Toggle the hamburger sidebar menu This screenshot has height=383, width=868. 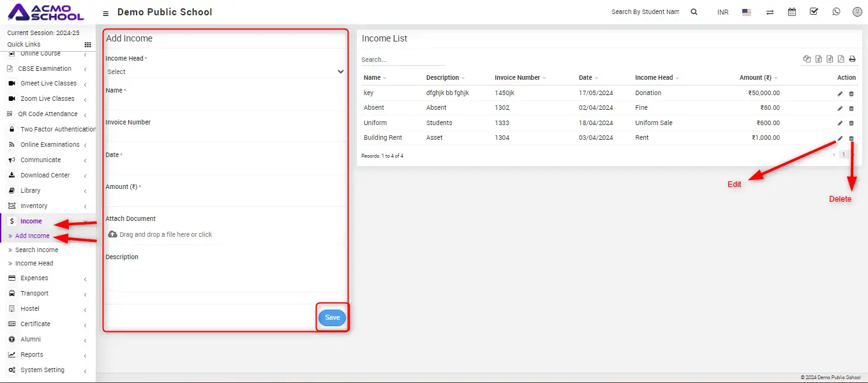tap(105, 13)
